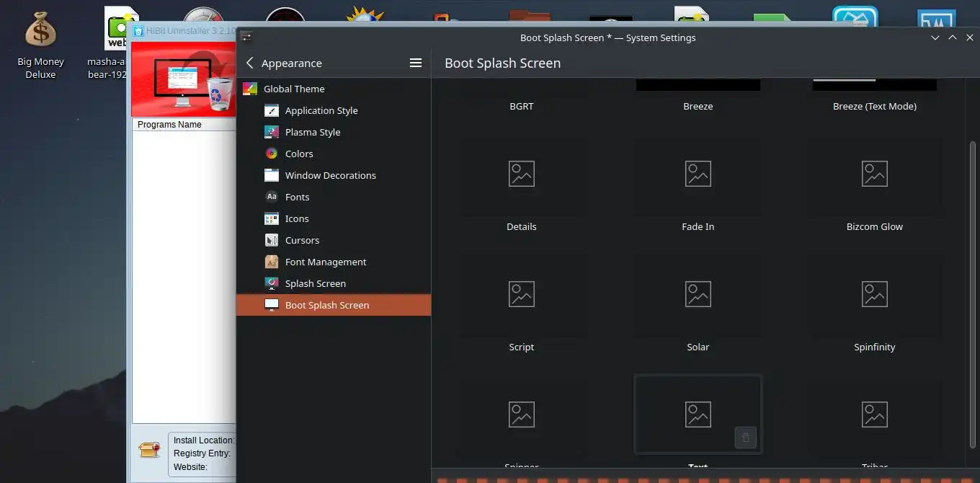Screen dimensions: 980x483
Task: Choose the Spinfinity boot splash theme
Action: pyautogui.click(x=875, y=294)
